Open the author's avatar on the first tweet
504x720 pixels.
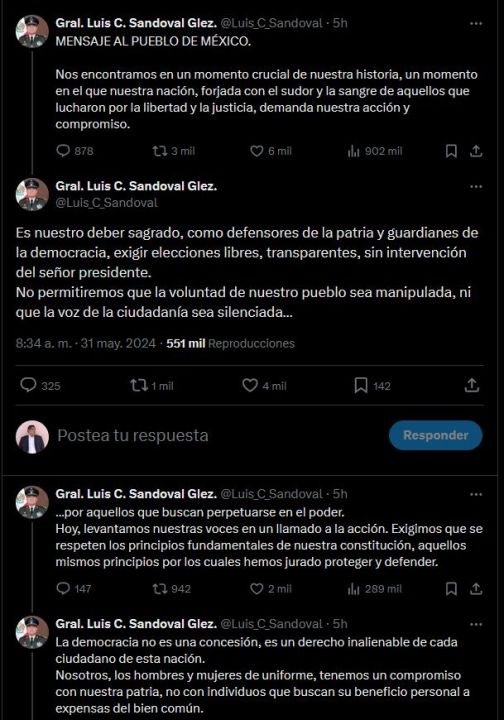coord(32,31)
